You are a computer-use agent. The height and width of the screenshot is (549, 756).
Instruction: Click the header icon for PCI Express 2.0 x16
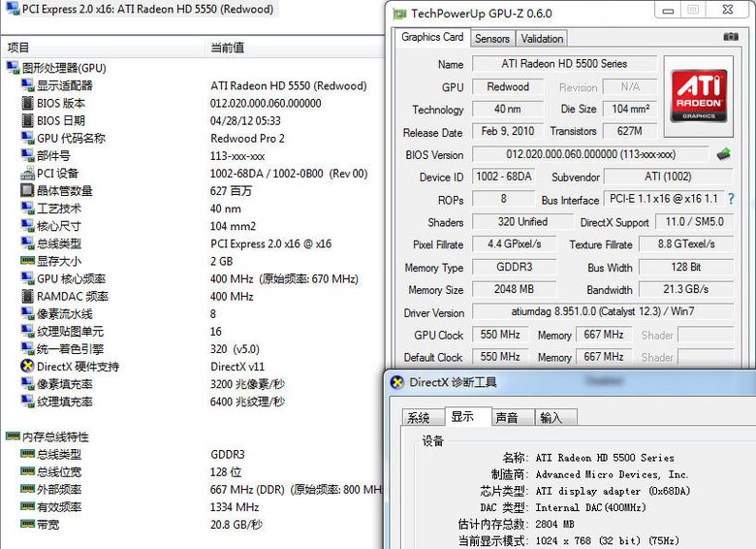click(13, 8)
